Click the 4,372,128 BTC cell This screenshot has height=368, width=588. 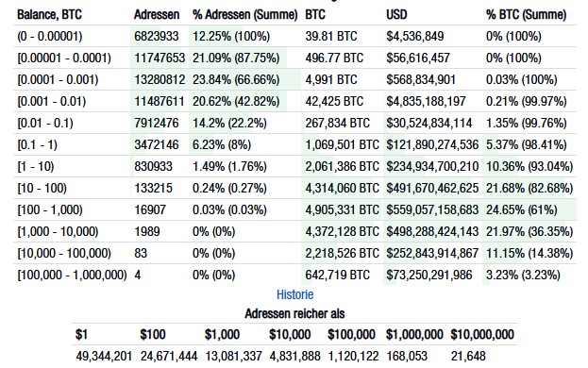coord(342,232)
